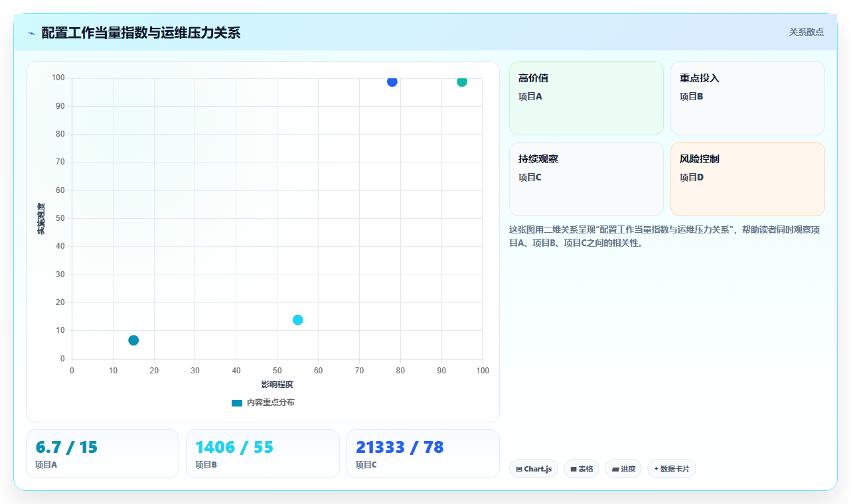Screen dimensions: 851x504
Task: Click the 21333 / 78 项目C stat card
Action: [x=423, y=454]
